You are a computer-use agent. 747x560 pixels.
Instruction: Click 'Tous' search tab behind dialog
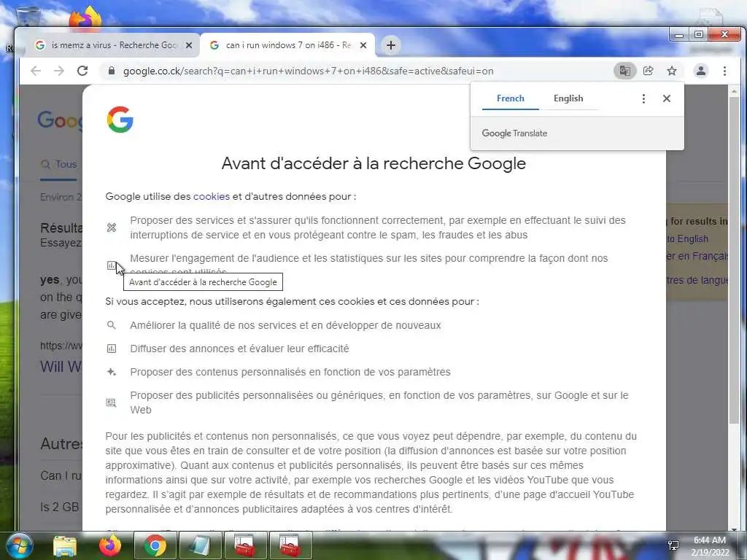tap(58, 164)
